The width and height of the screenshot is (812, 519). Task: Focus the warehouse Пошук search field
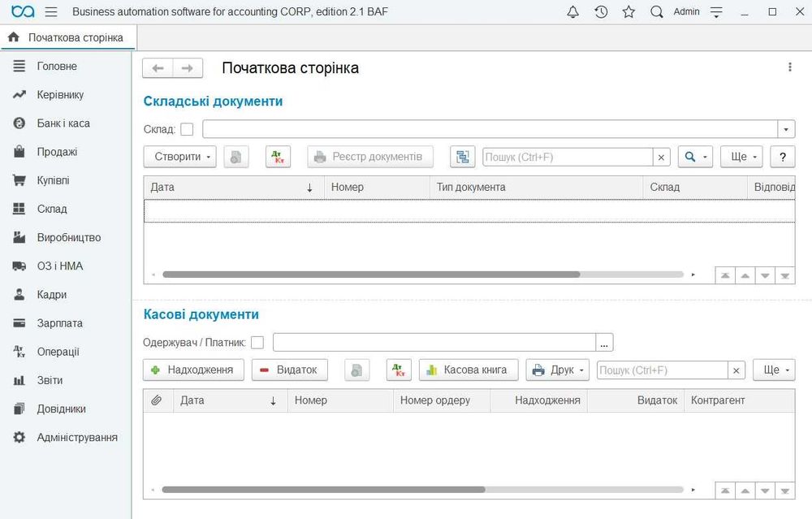click(568, 157)
